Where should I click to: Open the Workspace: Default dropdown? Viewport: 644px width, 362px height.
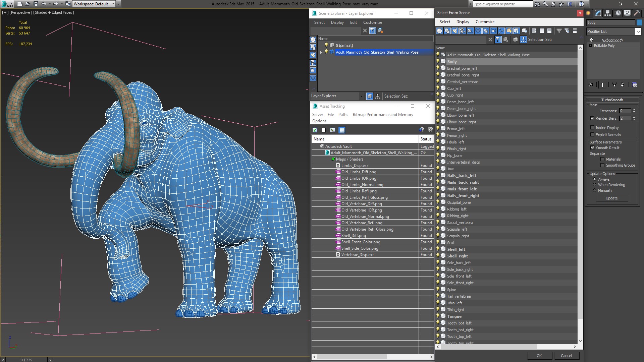[x=94, y=4]
